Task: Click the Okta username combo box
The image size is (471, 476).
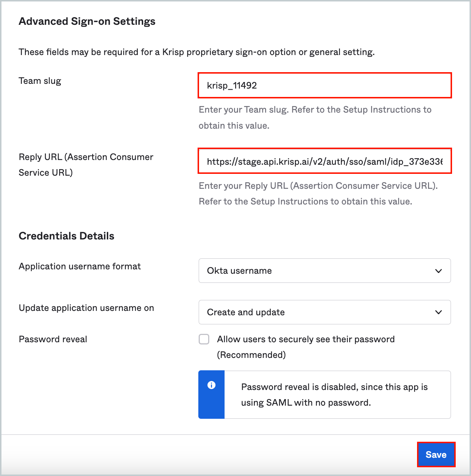Action: 324,271
